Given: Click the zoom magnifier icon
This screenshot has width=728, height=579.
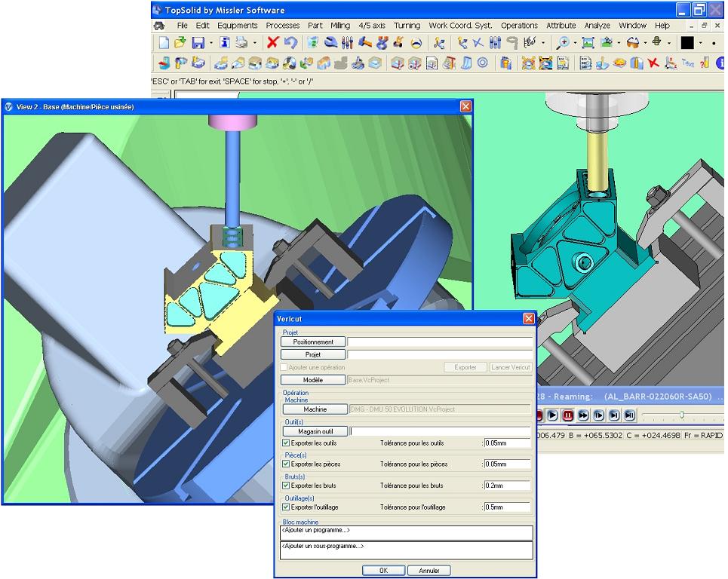Looking at the screenshot, I should (563, 43).
